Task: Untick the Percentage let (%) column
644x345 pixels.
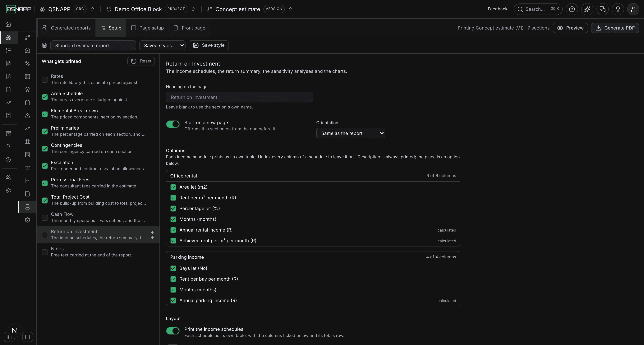Action: pyautogui.click(x=173, y=209)
